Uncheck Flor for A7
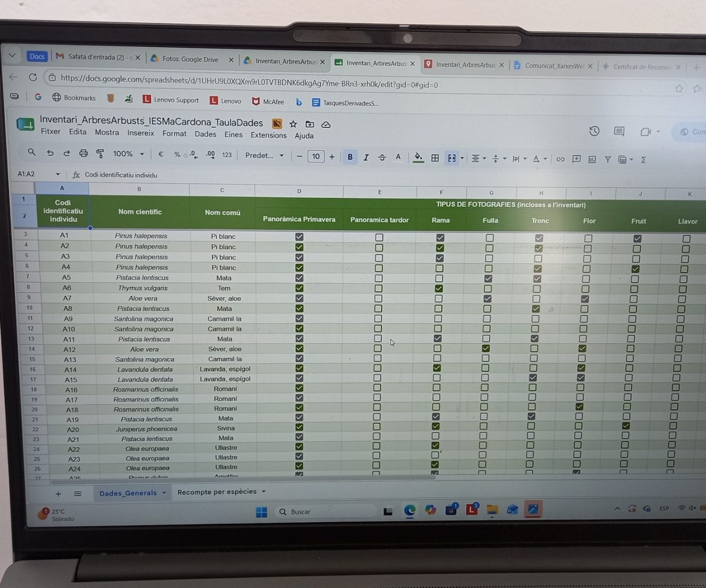 pos(585,299)
